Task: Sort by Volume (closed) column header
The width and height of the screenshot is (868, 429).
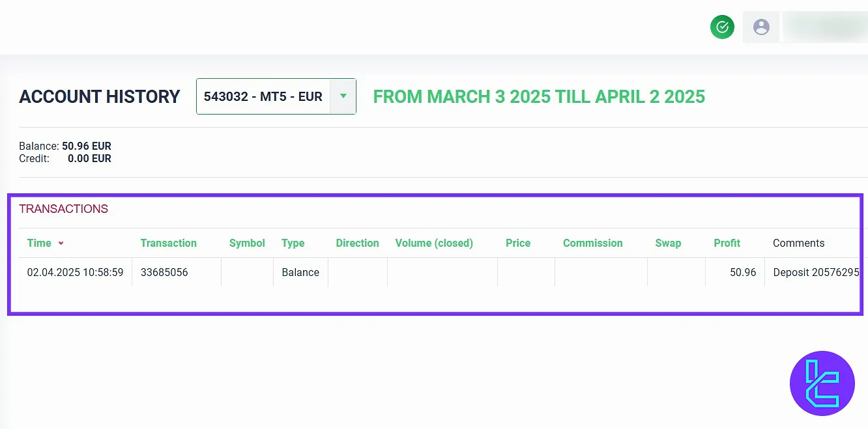Action: 434,243
